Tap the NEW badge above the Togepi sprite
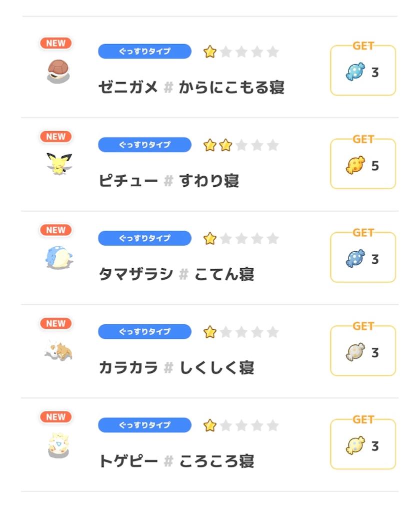 tap(55, 417)
